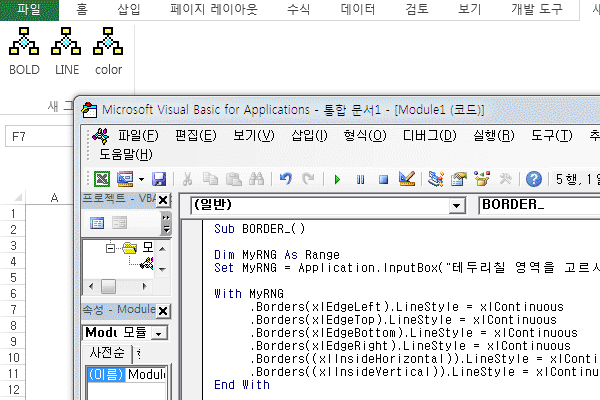
Task: Open Properties Window icon in toolbar
Action: point(458,179)
